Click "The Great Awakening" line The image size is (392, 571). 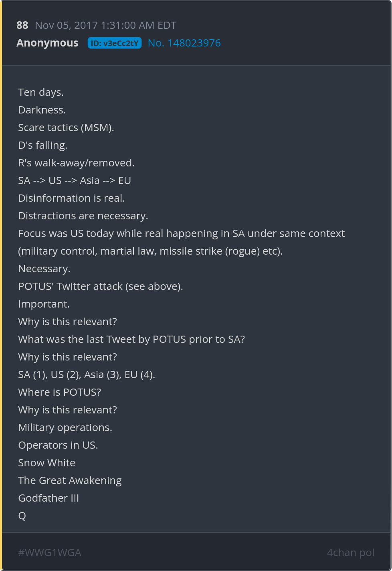70,480
